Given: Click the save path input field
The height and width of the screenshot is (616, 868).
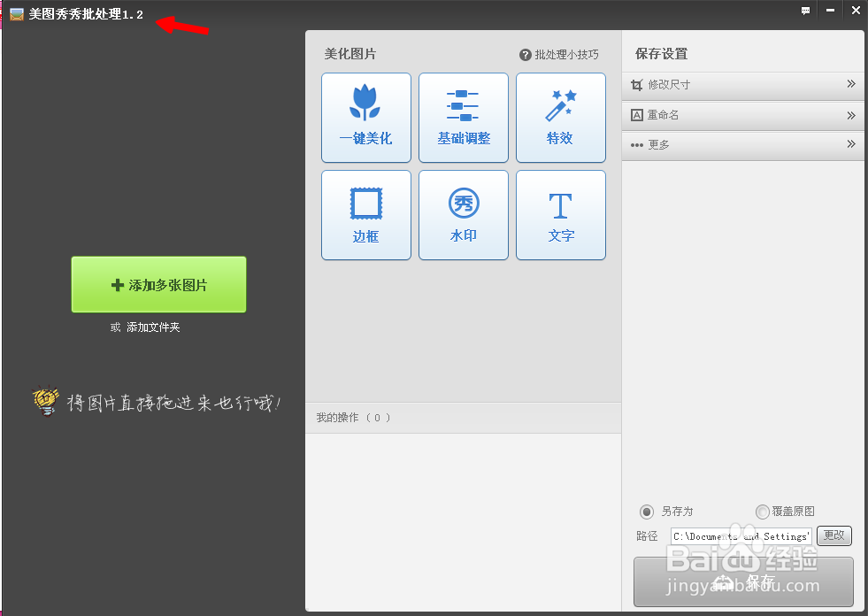Looking at the screenshot, I should point(741,536).
